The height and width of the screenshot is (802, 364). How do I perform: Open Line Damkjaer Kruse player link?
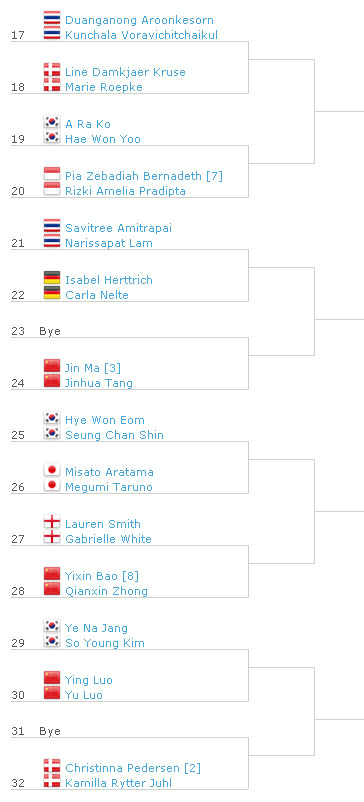click(x=125, y=72)
